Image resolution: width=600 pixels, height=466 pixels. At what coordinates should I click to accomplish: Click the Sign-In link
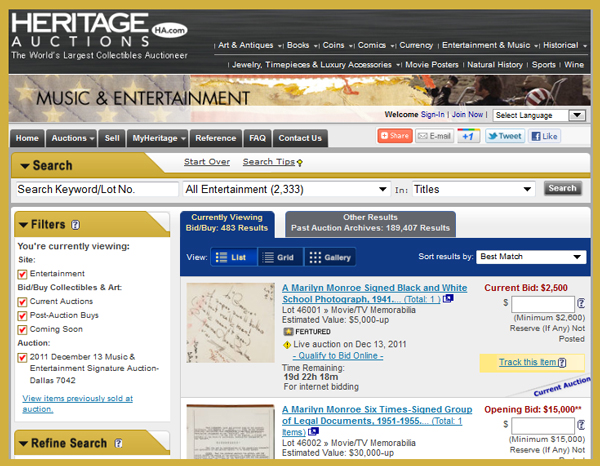coord(432,114)
